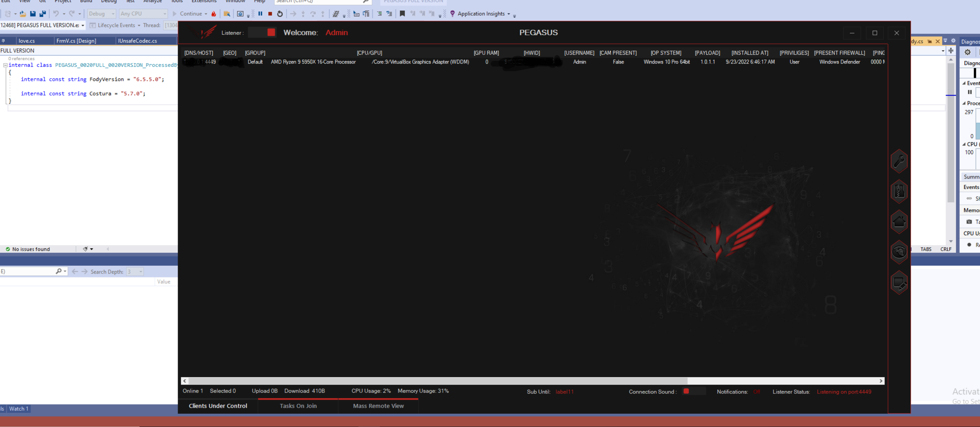
Task: Open the note-edit hexagon icon in PEGASUS sidebar
Action: tap(899, 283)
